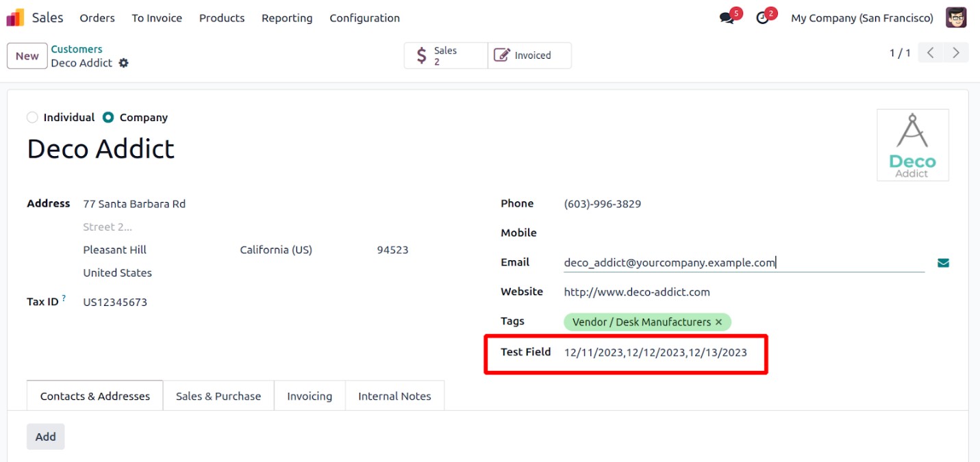Open the activities clock icon

click(762, 18)
